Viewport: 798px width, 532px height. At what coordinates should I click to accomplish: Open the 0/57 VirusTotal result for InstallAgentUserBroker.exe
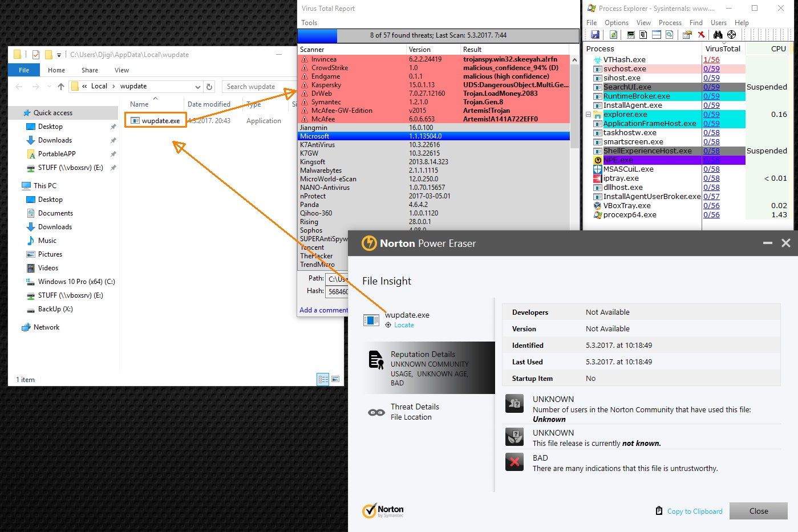click(x=711, y=197)
